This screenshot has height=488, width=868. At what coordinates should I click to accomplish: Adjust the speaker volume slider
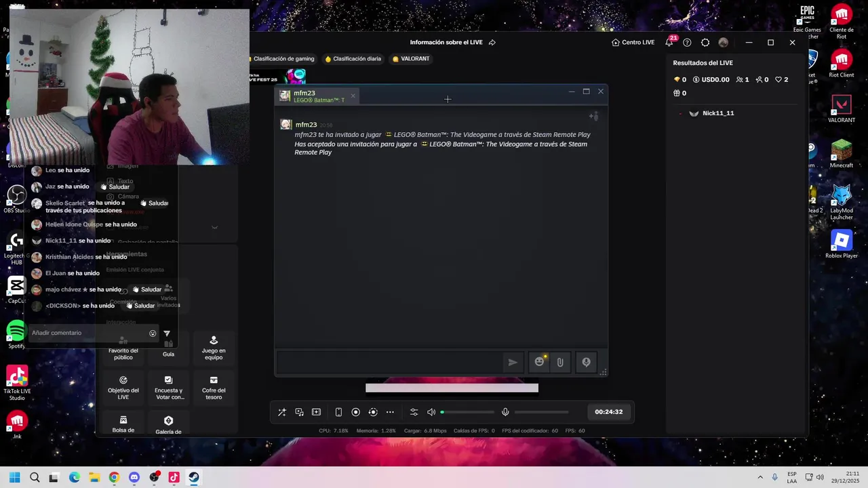click(468, 412)
